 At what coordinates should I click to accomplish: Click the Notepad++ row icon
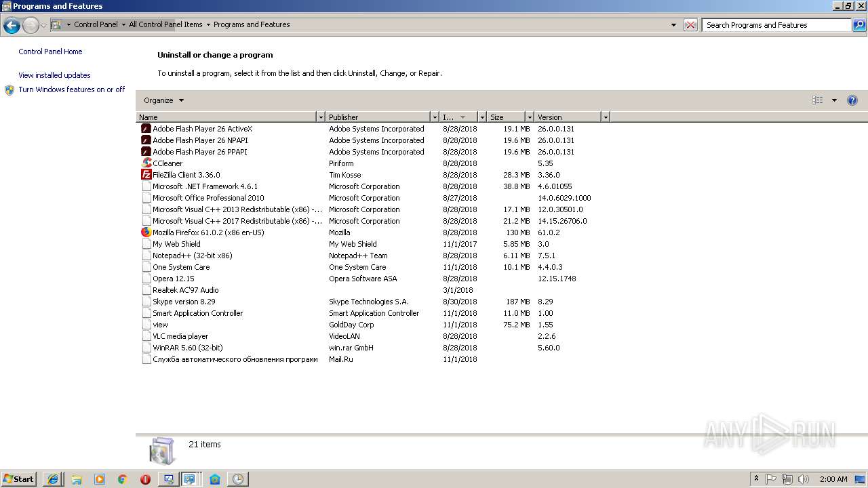pos(146,256)
